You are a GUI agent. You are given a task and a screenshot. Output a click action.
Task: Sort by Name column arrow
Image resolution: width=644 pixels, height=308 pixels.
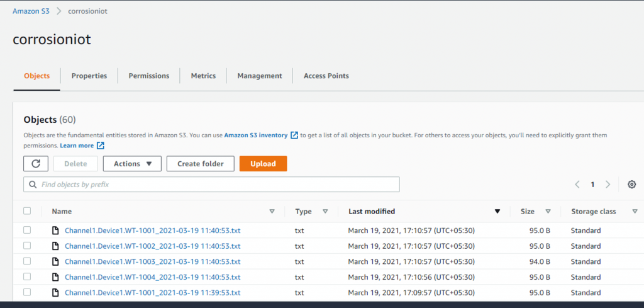272,212
